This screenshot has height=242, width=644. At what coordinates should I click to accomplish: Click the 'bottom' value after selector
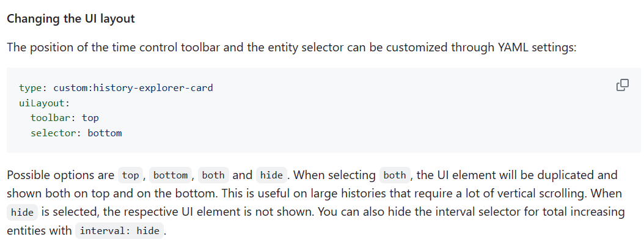[104, 134]
